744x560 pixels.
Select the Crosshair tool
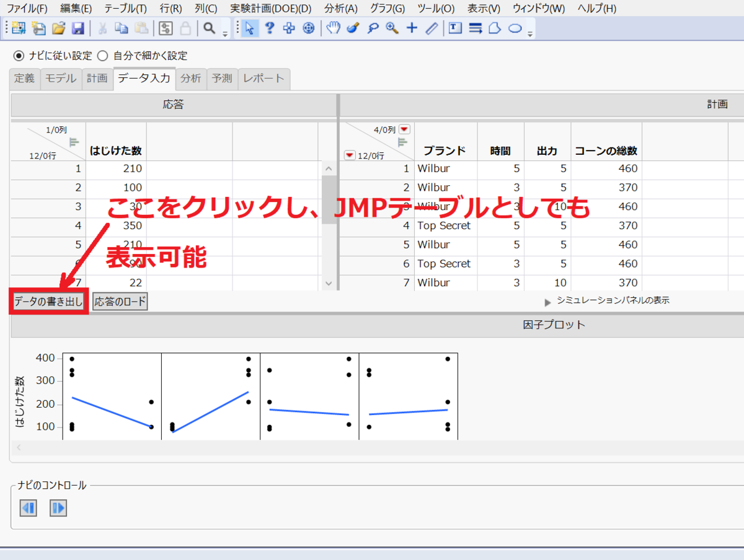[412, 28]
